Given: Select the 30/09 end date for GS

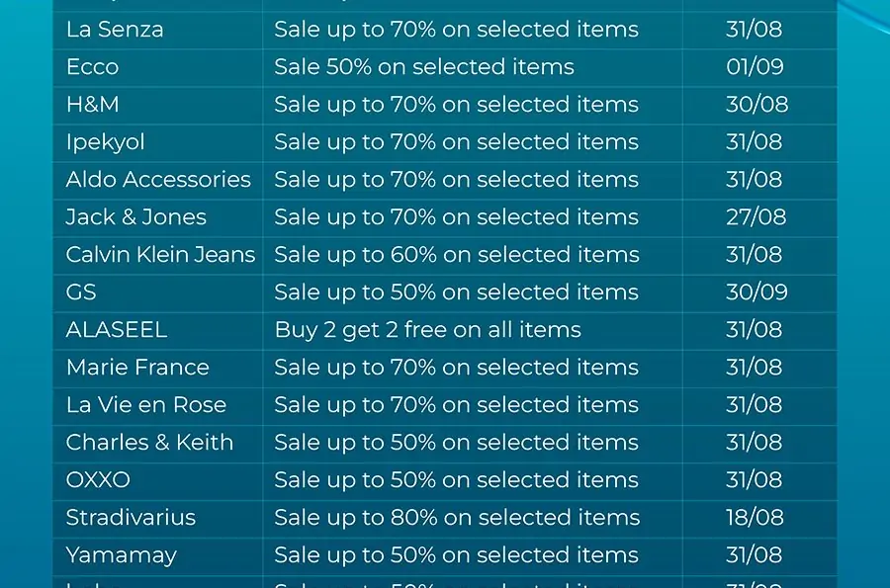Looking at the screenshot, I should coord(756,292).
